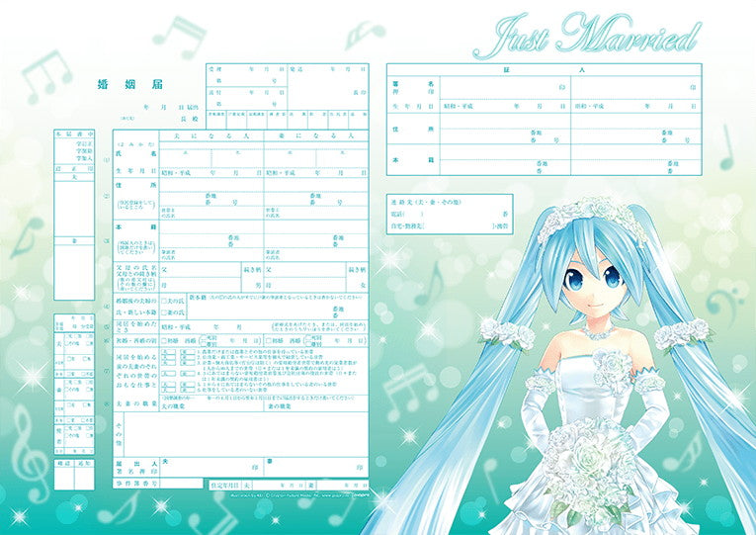
Task: Click husband's 本籍 entry field
Action: [211, 234]
